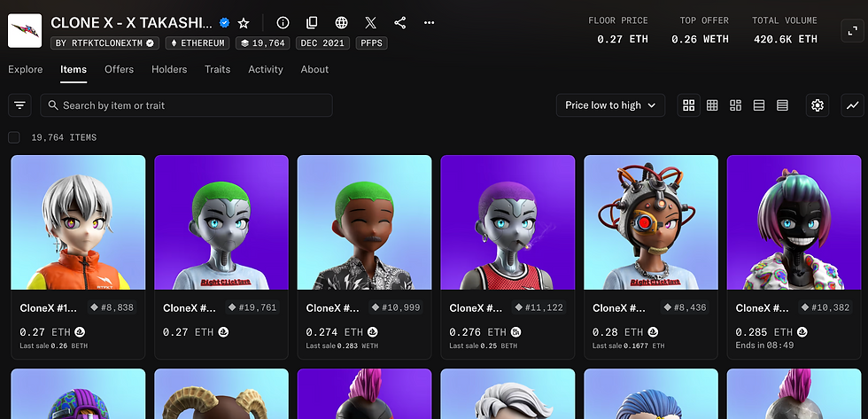Click the 0.27 ETH floor price value
This screenshot has width=868, height=419.
622,39
